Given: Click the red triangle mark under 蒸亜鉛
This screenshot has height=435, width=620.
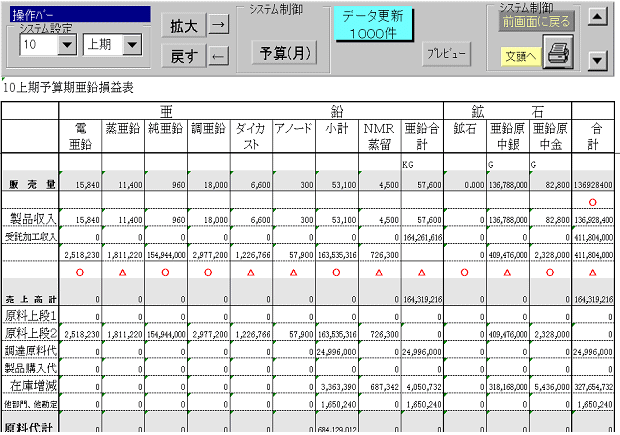Looking at the screenshot, I should pos(123,272).
